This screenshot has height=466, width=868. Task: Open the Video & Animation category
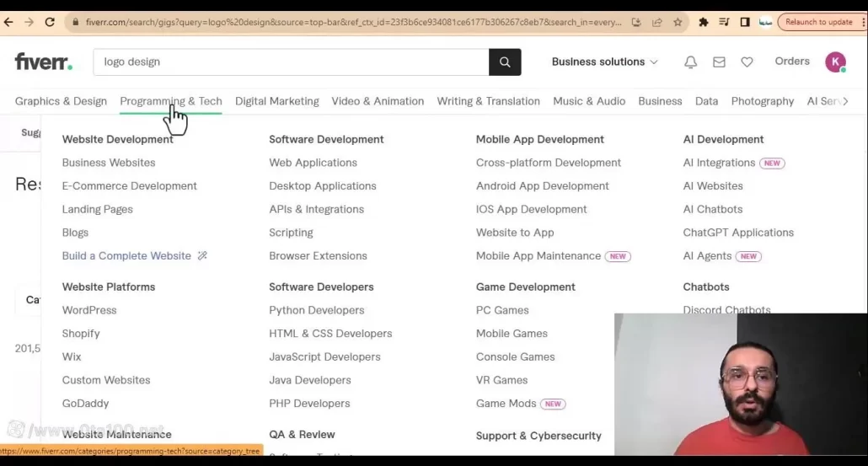(378, 101)
